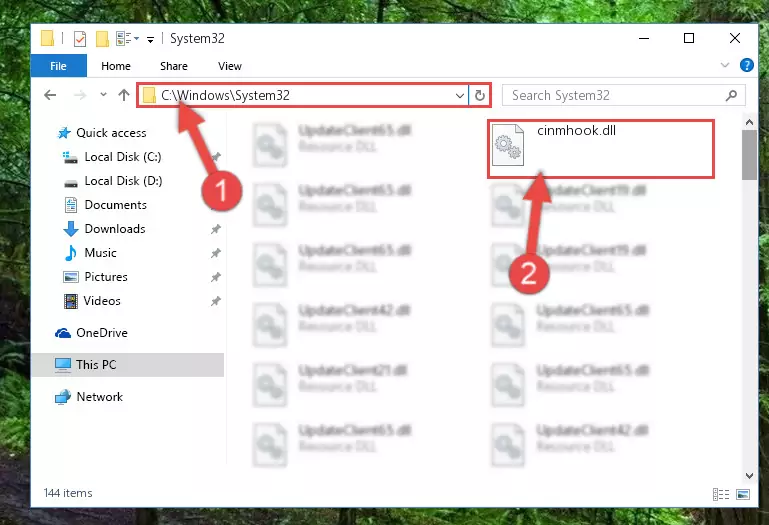
Task: Switch to the Home ribbon tab
Action: pyautogui.click(x=116, y=66)
